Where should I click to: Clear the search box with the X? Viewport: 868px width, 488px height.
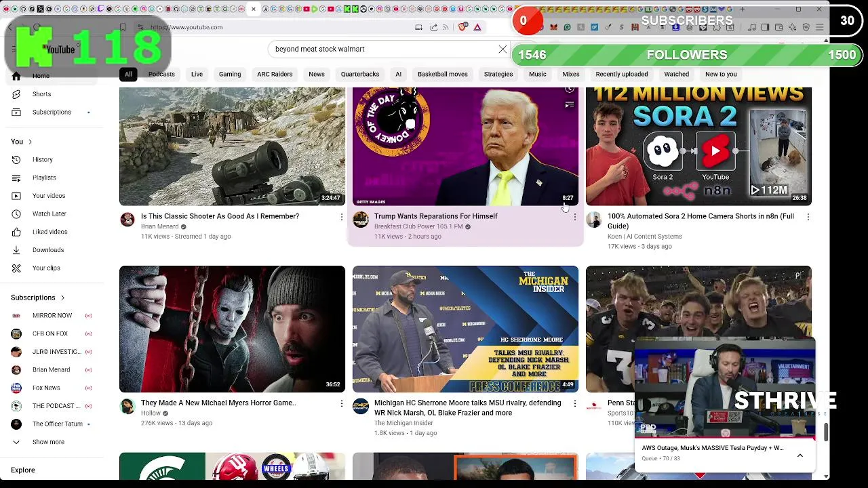click(x=502, y=49)
